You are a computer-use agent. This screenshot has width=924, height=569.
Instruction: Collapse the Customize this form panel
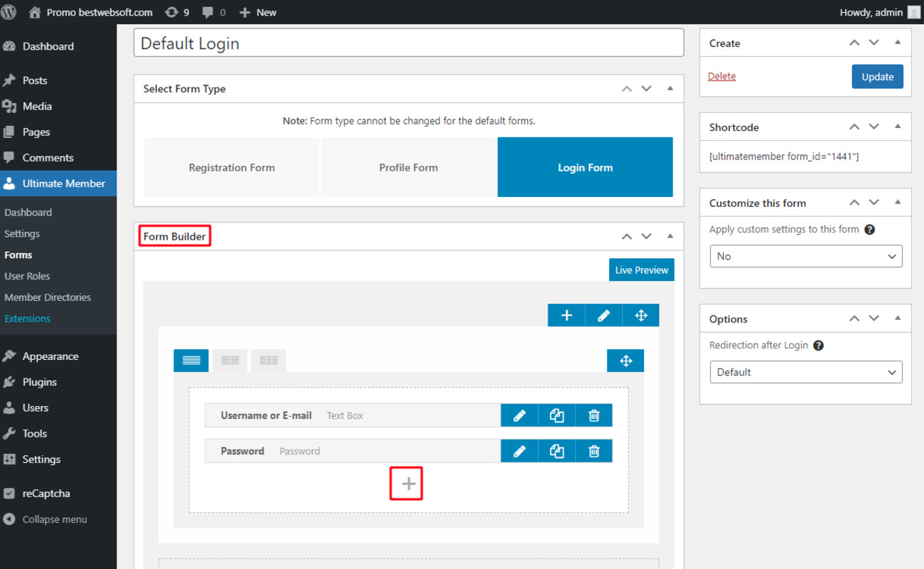[898, 202]
